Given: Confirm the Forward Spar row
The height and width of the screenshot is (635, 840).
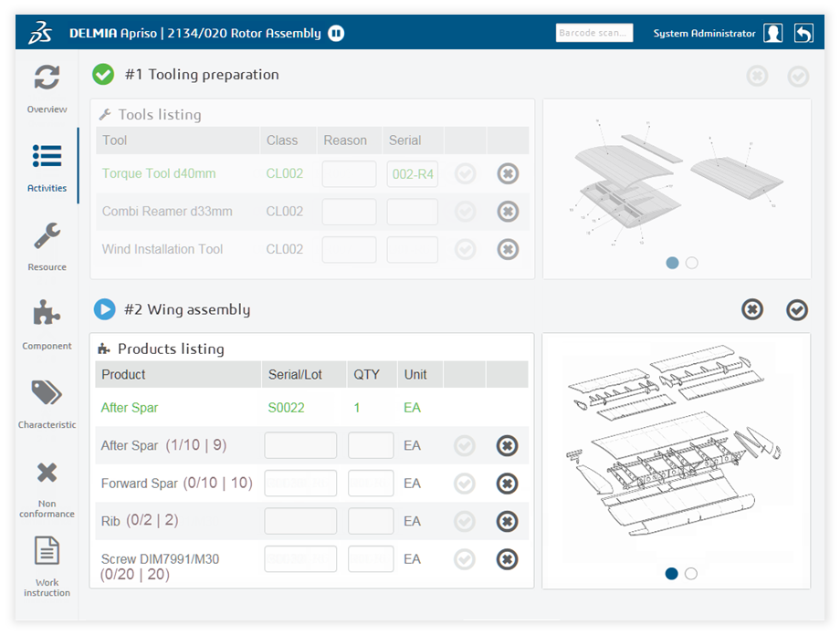Looking at the screenshot, I should pos(464,484).
